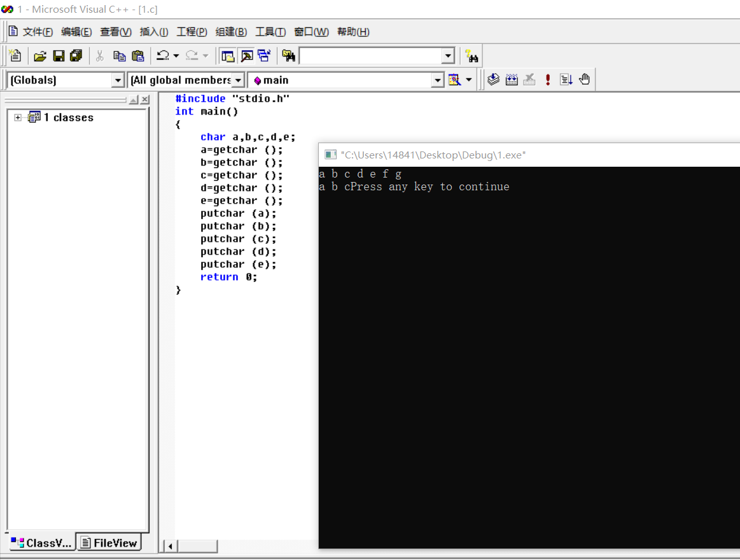This screenshot has height=560, width=740.
Task: Start debugging with the Go icon
Action: 566,80
